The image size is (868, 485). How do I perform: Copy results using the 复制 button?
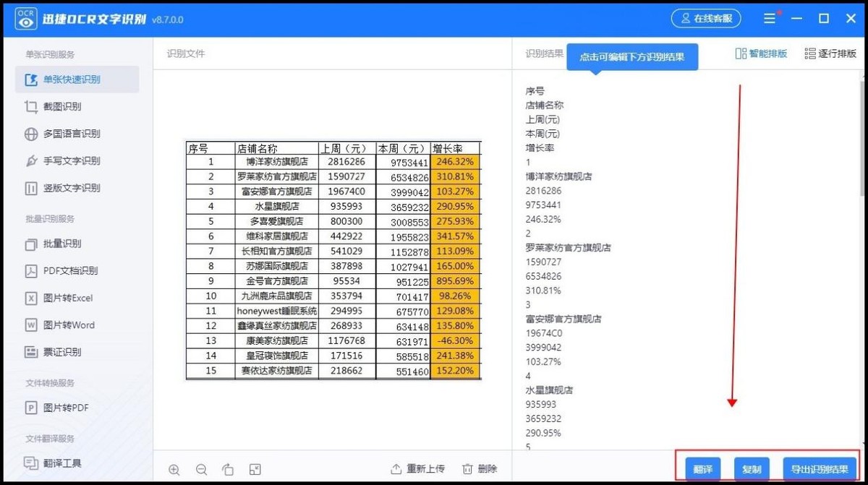pyautogui.click(x=752, y=468)
